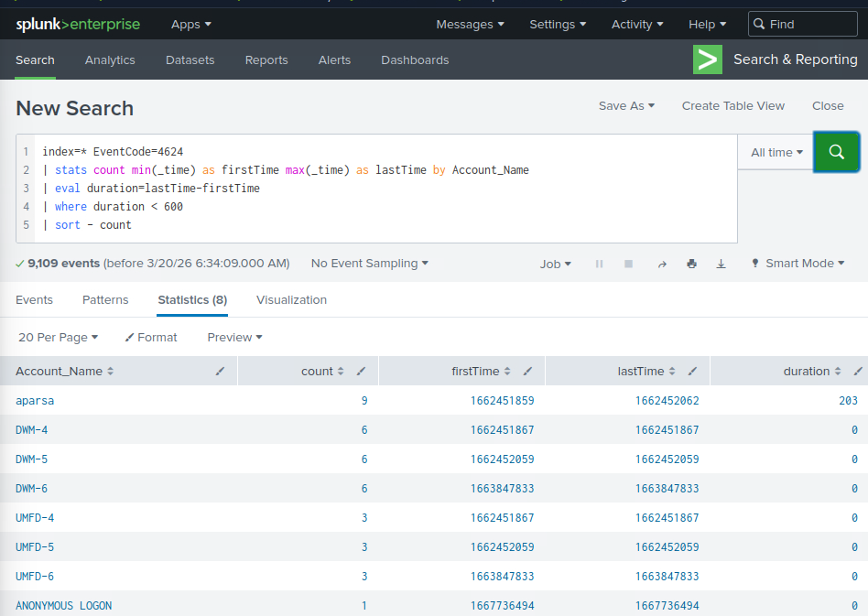Toggle sort on the count column header
The image size is (868, 616).
(322, 372)
